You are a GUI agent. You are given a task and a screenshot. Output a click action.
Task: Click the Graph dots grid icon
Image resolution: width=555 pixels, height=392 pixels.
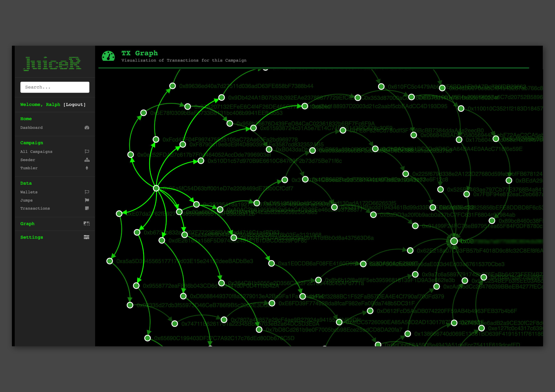click(x=87, y=224)
